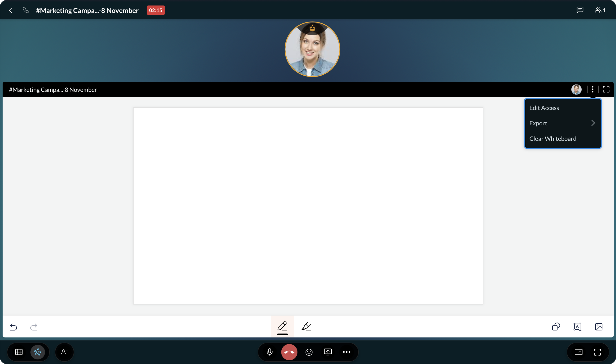Click small participant avatar in whiteboard header
616x364 pixels.
click(x=576, y=89)
